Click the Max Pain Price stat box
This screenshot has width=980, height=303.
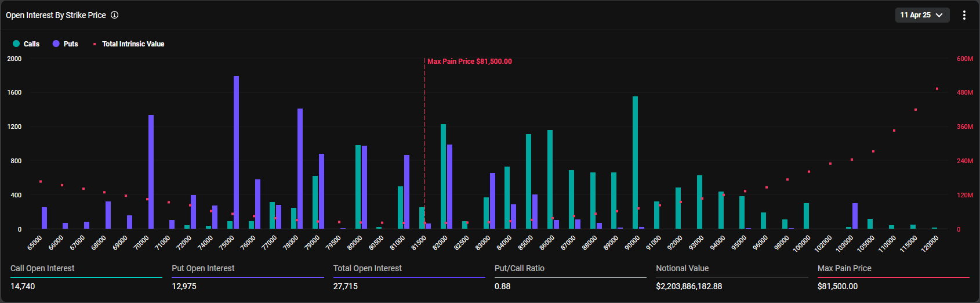coord(892,277)
